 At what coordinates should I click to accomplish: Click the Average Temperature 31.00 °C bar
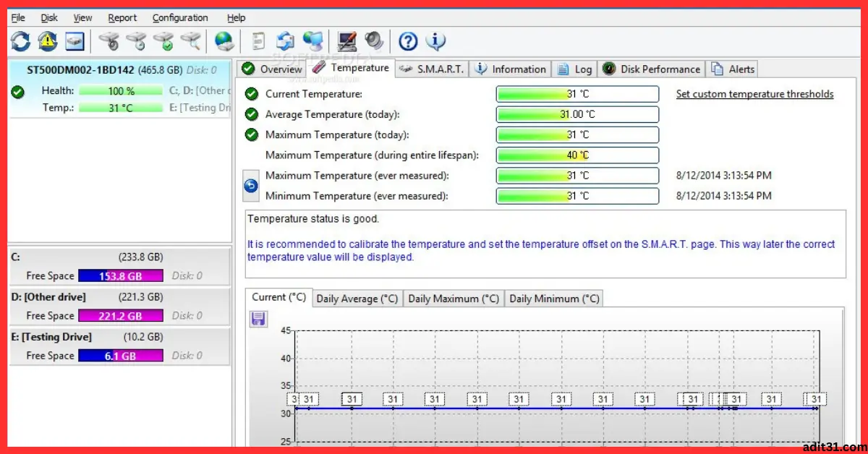pyautogui.click(x=577, y=114)
